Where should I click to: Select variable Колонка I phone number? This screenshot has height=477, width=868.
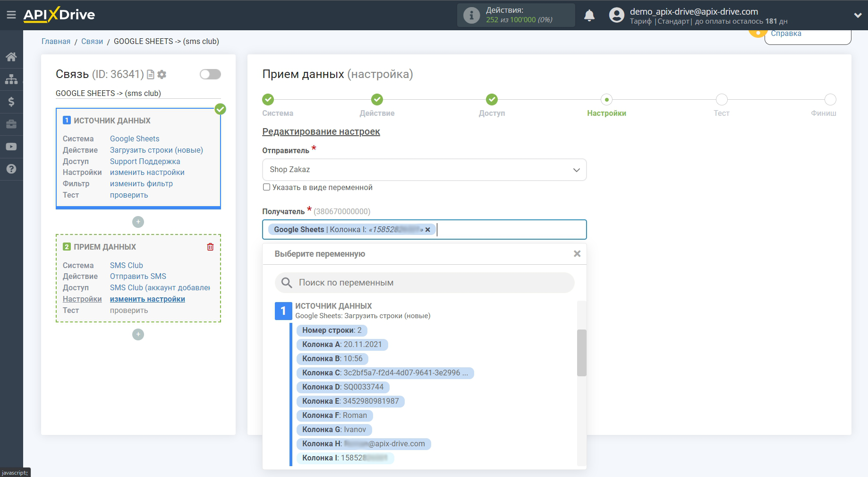coord(345,458)
